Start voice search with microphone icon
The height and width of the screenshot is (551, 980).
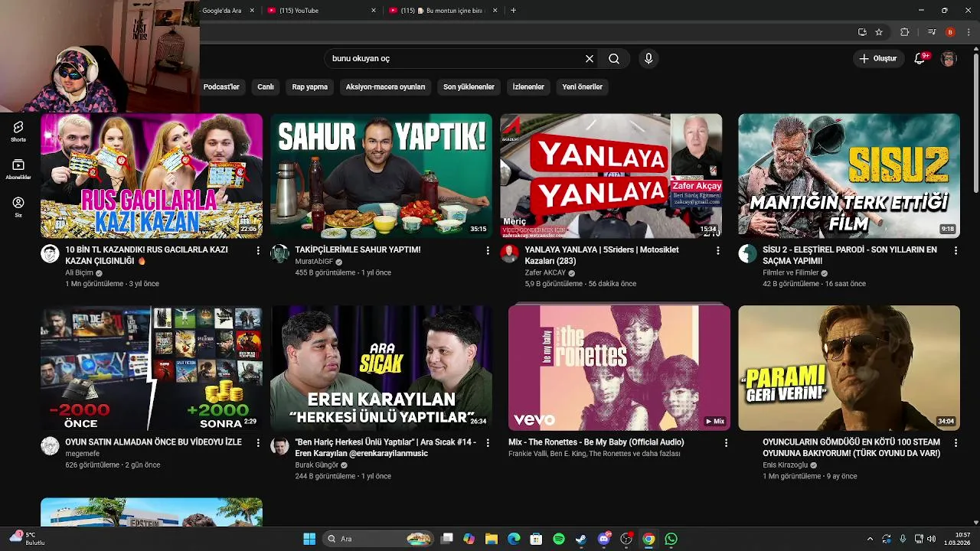coord(648,59)
